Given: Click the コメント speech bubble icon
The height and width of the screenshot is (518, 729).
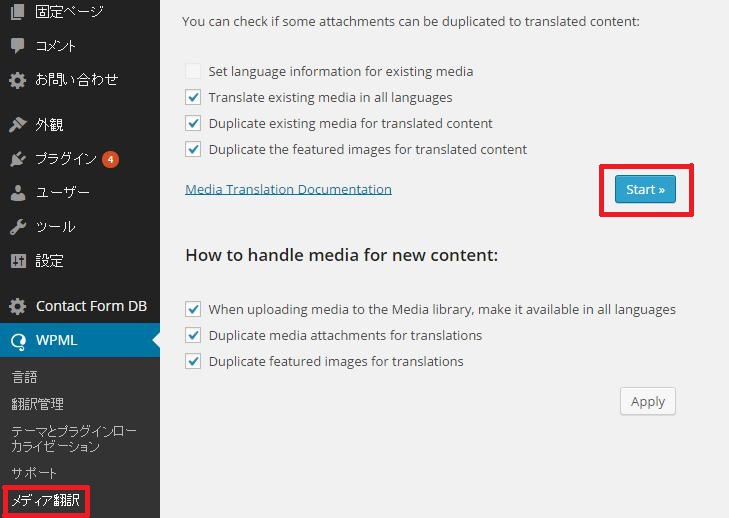Looking at the screenshot, I should [x=18, y=46].
